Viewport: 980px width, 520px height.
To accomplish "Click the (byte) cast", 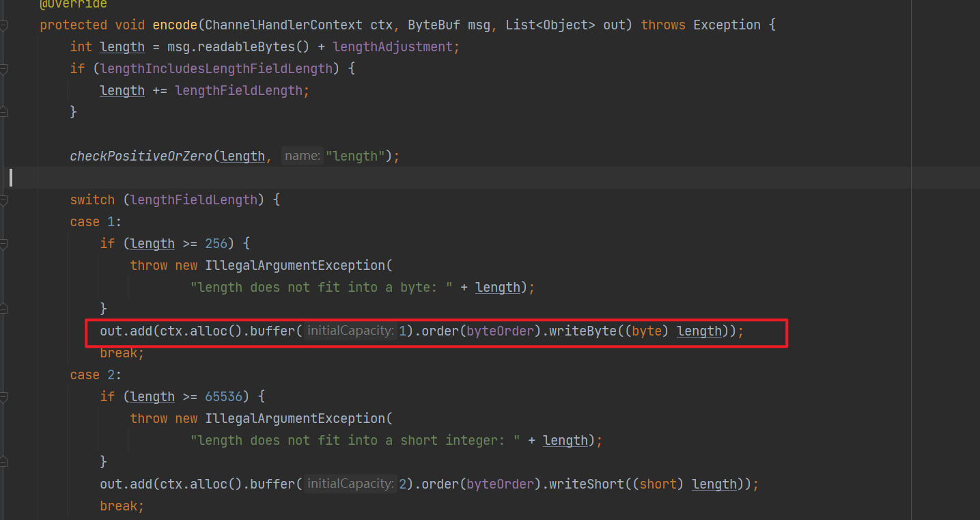I will coord(647,331).
